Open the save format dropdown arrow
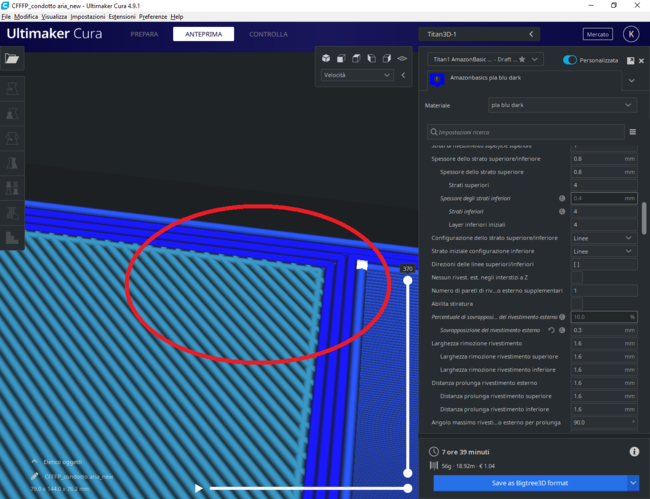 632,483
